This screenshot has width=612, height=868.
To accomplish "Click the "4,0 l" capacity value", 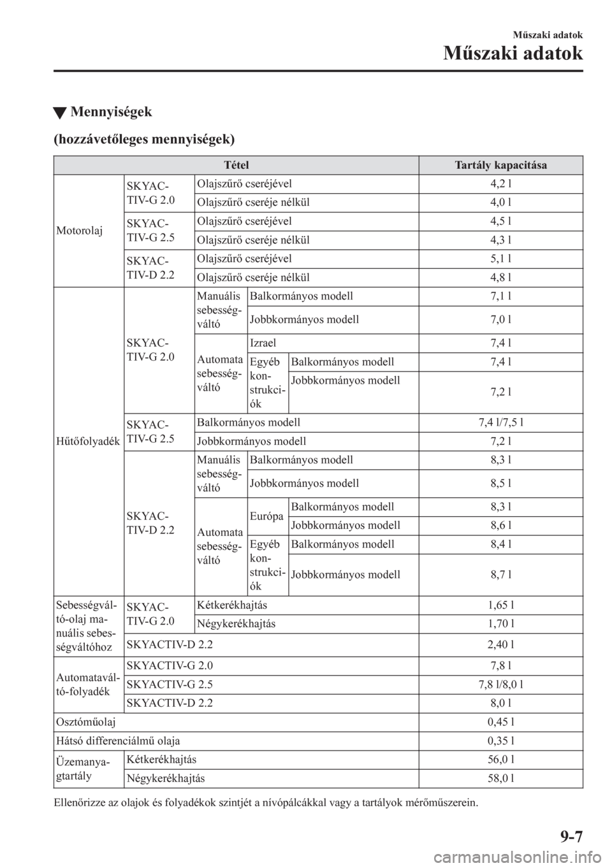I will [501, 203].
